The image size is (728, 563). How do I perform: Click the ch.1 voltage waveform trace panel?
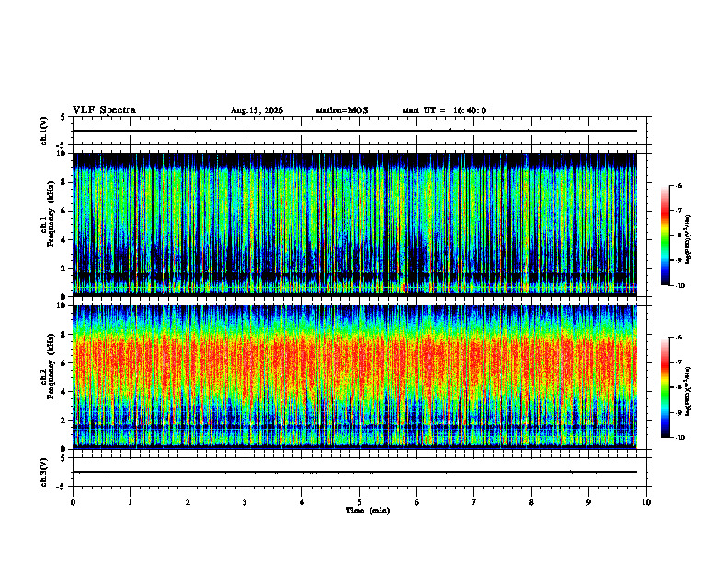[359, 131]
